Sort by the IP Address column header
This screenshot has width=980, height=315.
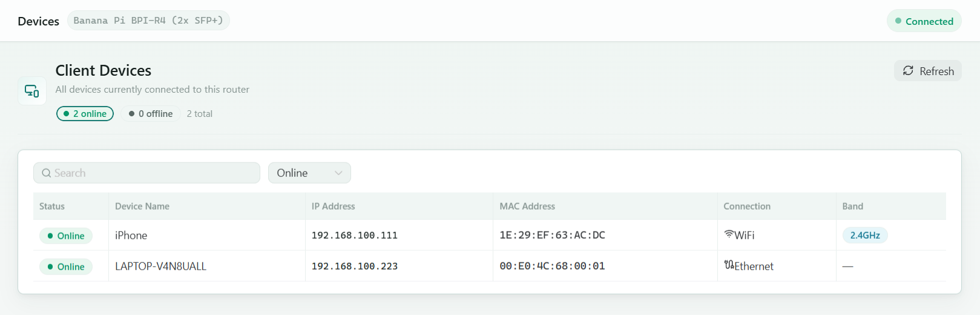(333, 206)
